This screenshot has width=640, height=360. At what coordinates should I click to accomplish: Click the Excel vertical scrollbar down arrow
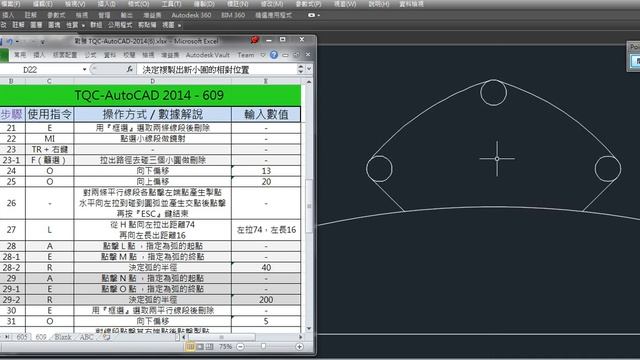(x=309, y=328)
